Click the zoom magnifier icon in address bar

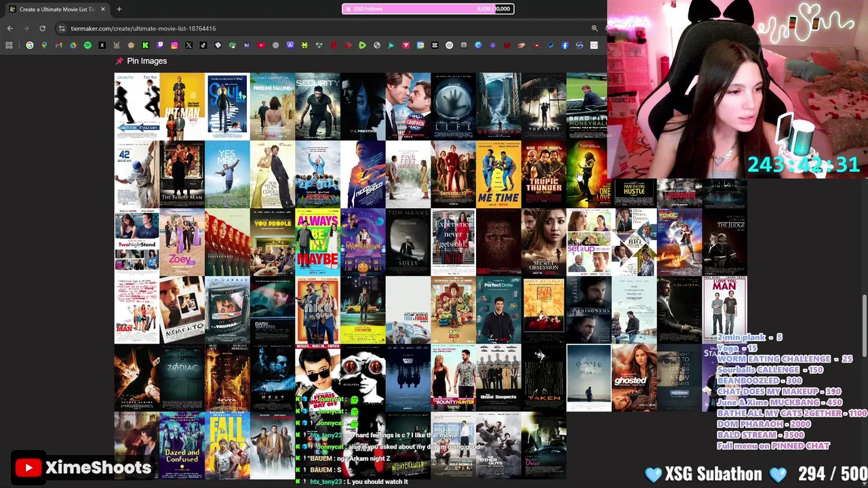[x=595, y=28]
